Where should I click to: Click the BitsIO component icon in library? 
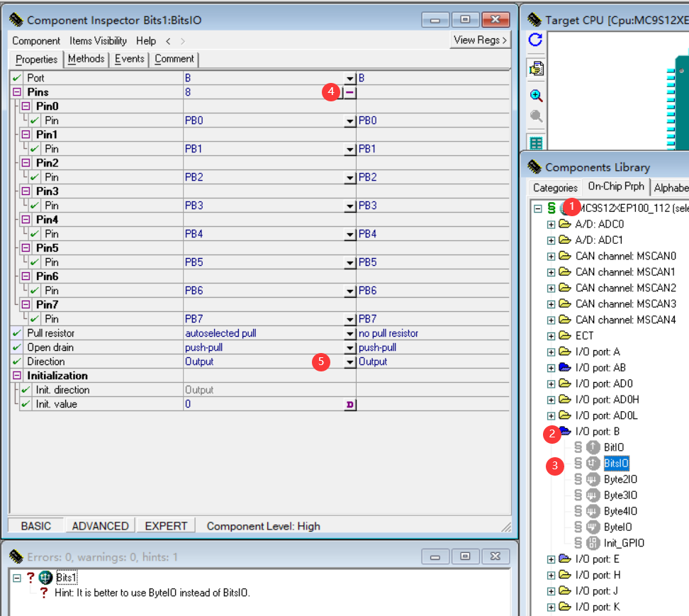click(x=593, y=463)
